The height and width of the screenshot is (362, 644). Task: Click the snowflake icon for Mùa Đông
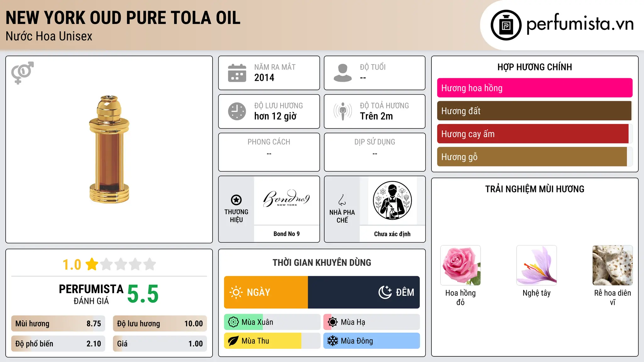(x=333, y=341)
